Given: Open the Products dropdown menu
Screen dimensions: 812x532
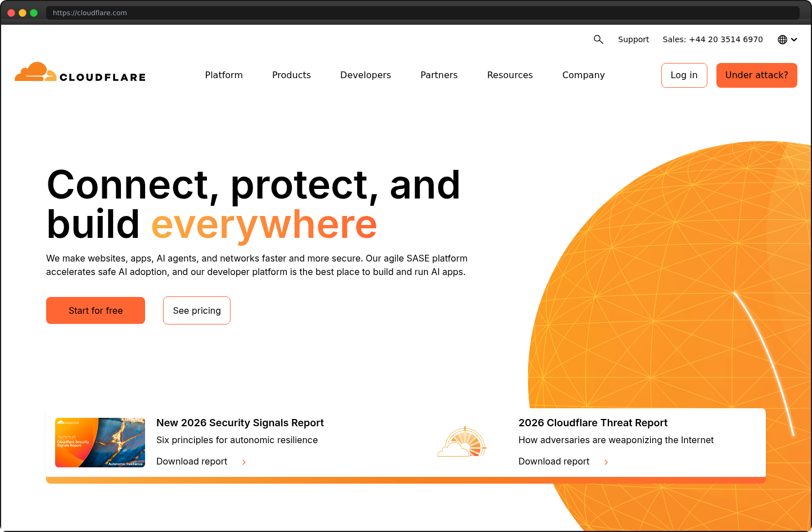Looking at the screenshot, I should (291, 75).
